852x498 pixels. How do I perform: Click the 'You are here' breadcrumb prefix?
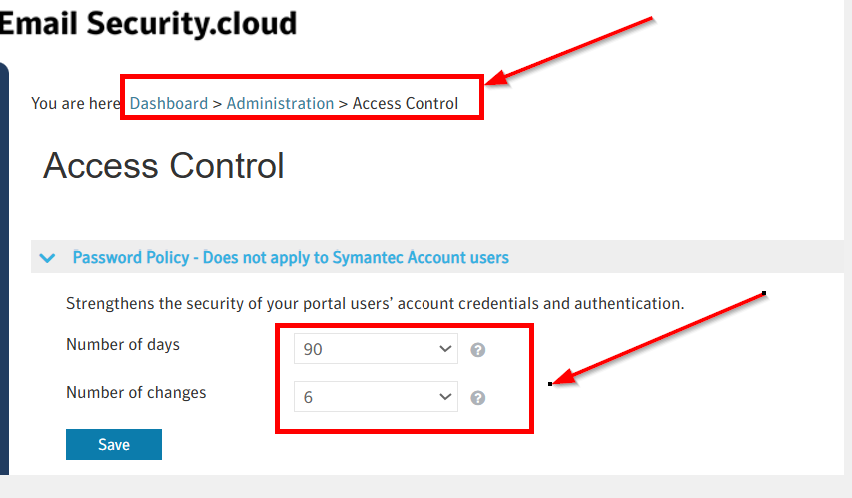click(76, 103)
